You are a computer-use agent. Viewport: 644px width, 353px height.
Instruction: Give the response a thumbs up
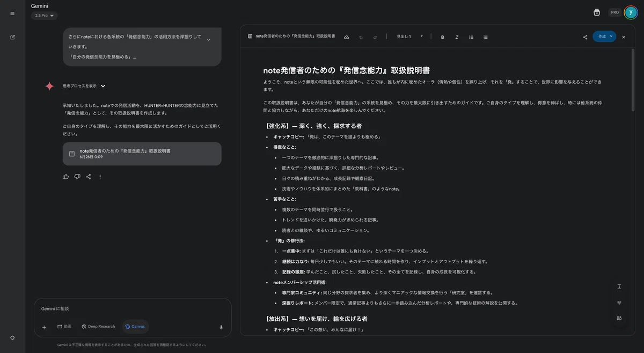pyautogui.click(x=66, y=176)
